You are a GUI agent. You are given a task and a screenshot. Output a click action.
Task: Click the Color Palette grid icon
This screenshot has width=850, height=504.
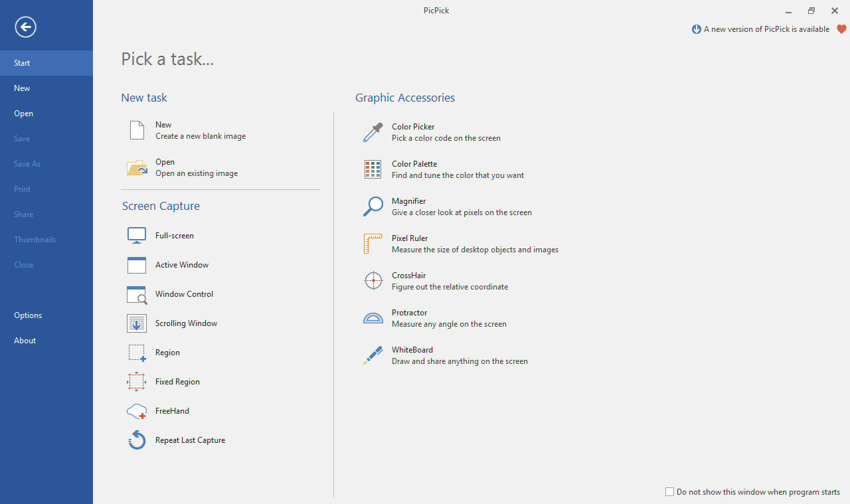click(x=373, y=169)
